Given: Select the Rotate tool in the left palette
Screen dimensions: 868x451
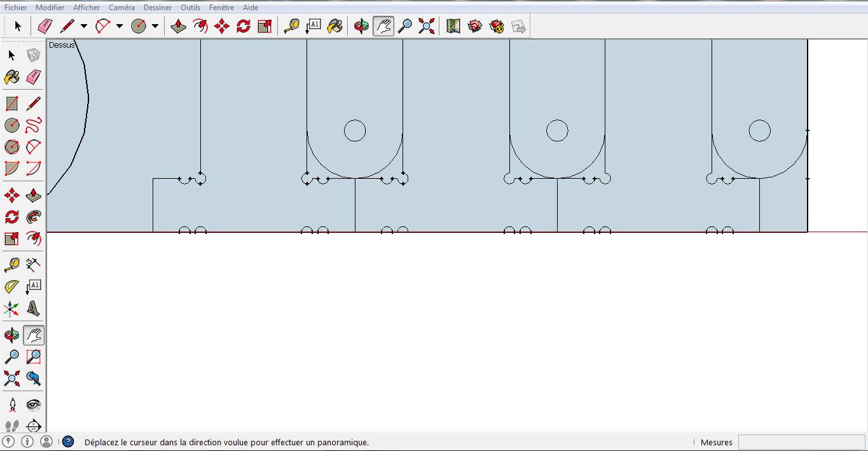Looking at the screenshot, I should (x=12, y=217).
